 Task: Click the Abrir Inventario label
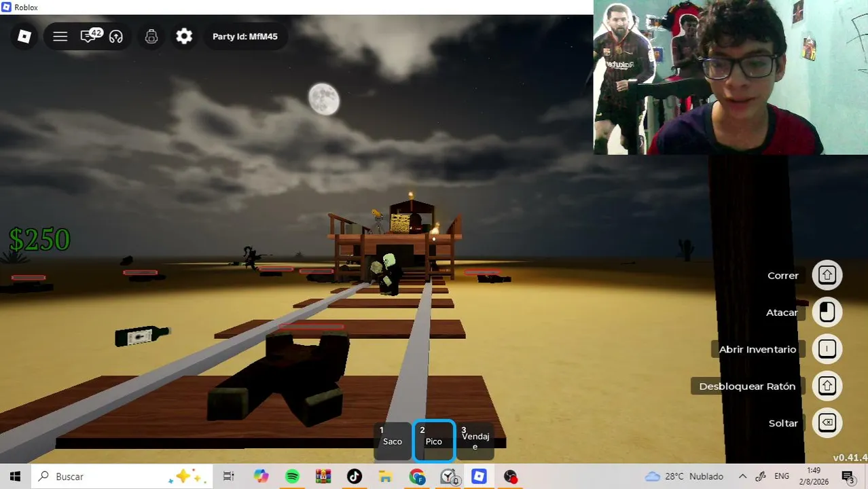coord(757,349)
